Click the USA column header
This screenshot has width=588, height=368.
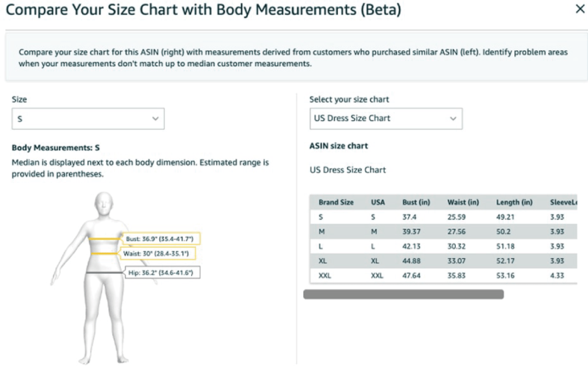(378, 202)
